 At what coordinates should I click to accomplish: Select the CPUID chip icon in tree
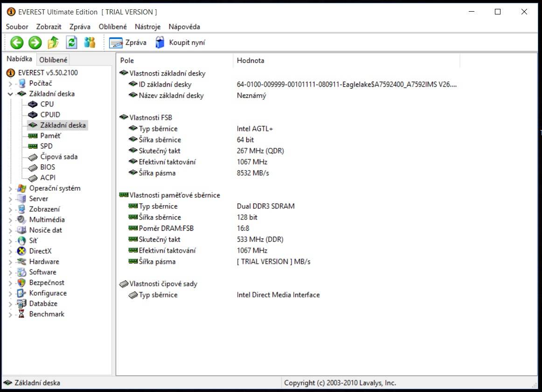(33, 115)
